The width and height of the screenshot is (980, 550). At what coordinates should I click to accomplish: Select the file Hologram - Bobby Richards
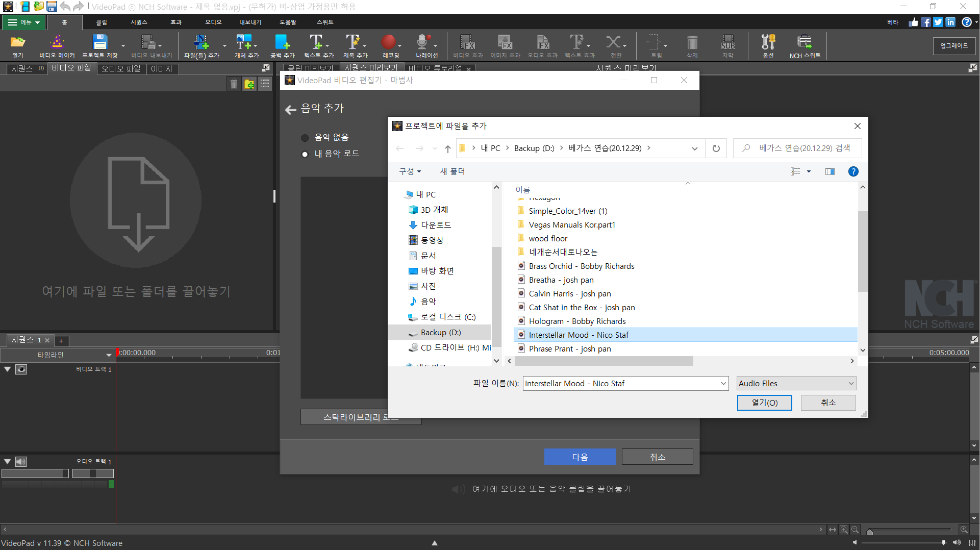577,321
